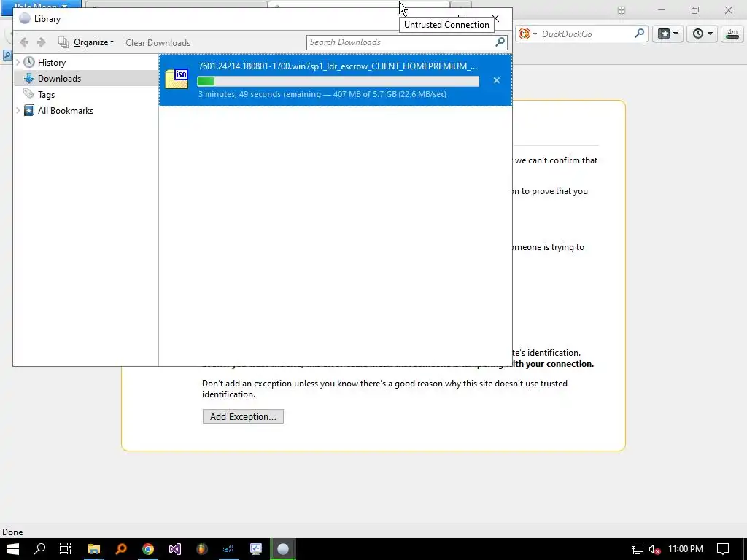Click the tab groups grid icon
The image size is (747, 560).
[x=622, y=10]
